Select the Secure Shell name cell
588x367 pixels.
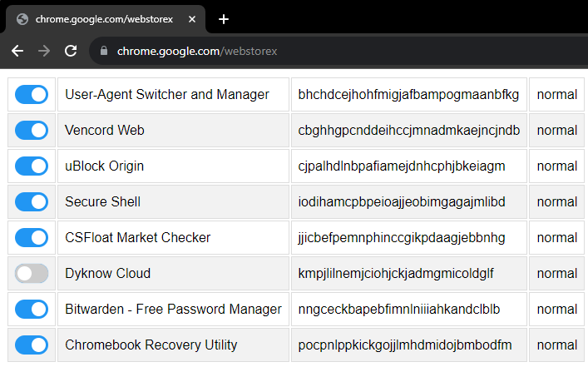(x=173, y=202)
